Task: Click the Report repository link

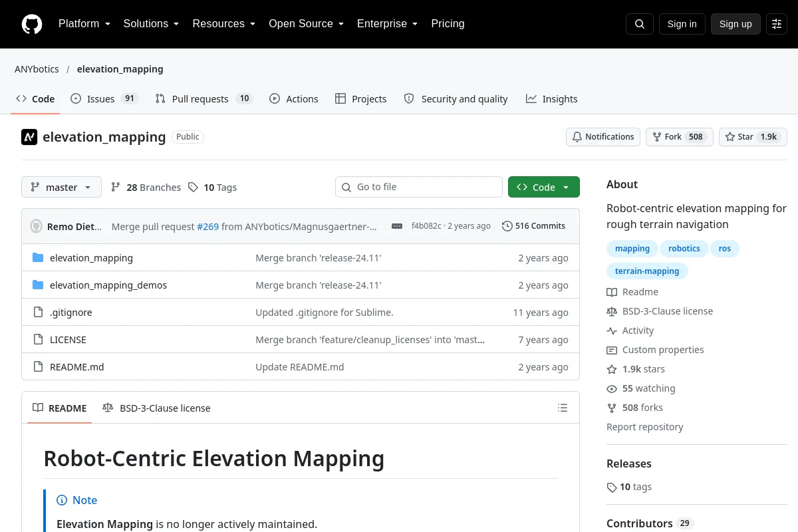Action: [x=645, y=427]
